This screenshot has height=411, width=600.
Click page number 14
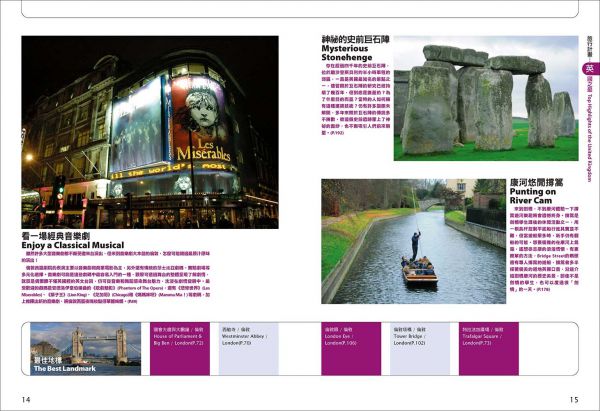click(x=26, y=400)
